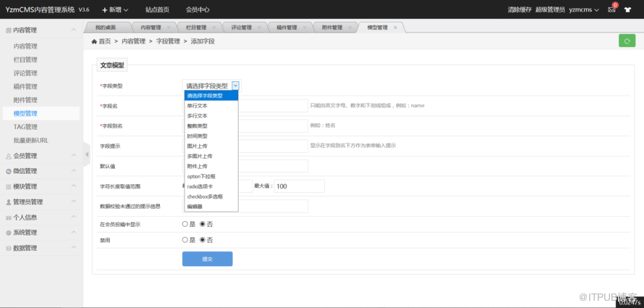644x308 pixels.
Task: Choose 编辑器 from field type list
Action: [211, 207]
